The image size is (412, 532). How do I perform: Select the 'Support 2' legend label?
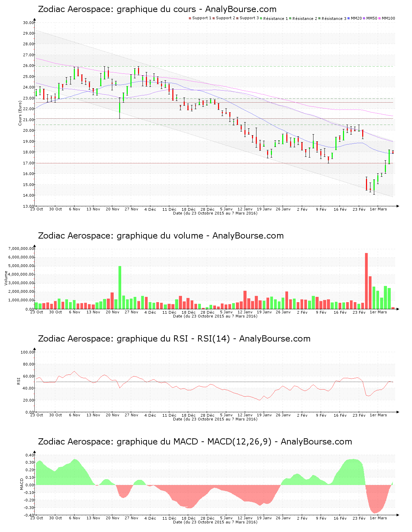(226, 18)
